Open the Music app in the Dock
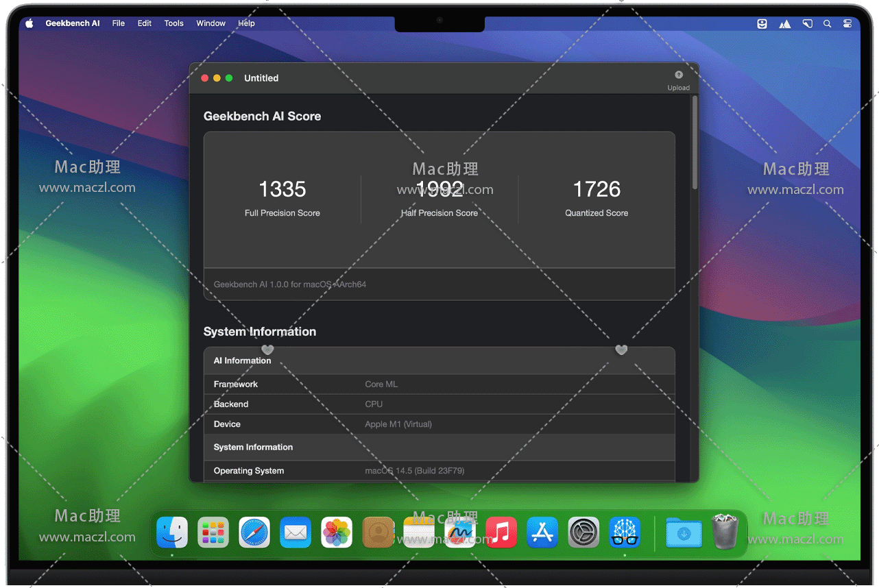The image size is (879, 588). point(501,532)
